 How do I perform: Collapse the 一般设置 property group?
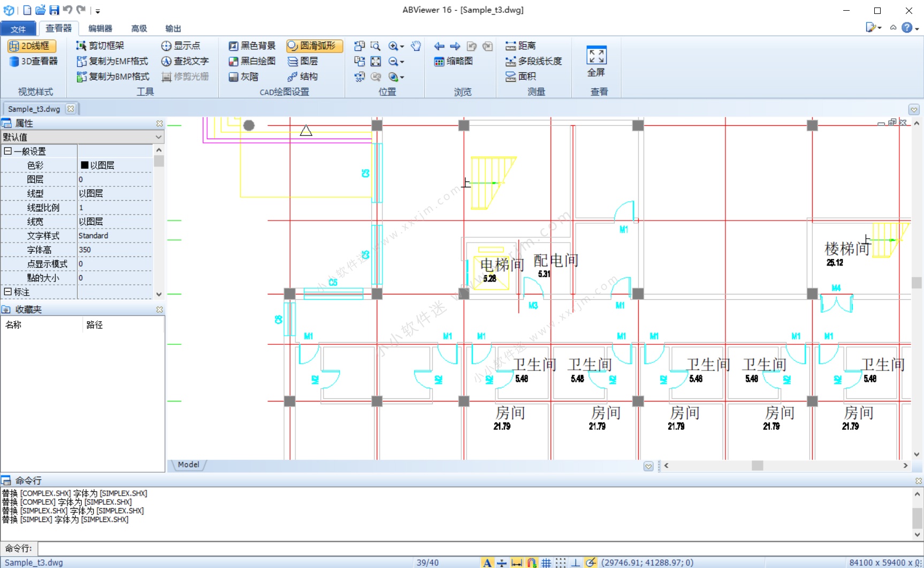click(x=8, y=152)
